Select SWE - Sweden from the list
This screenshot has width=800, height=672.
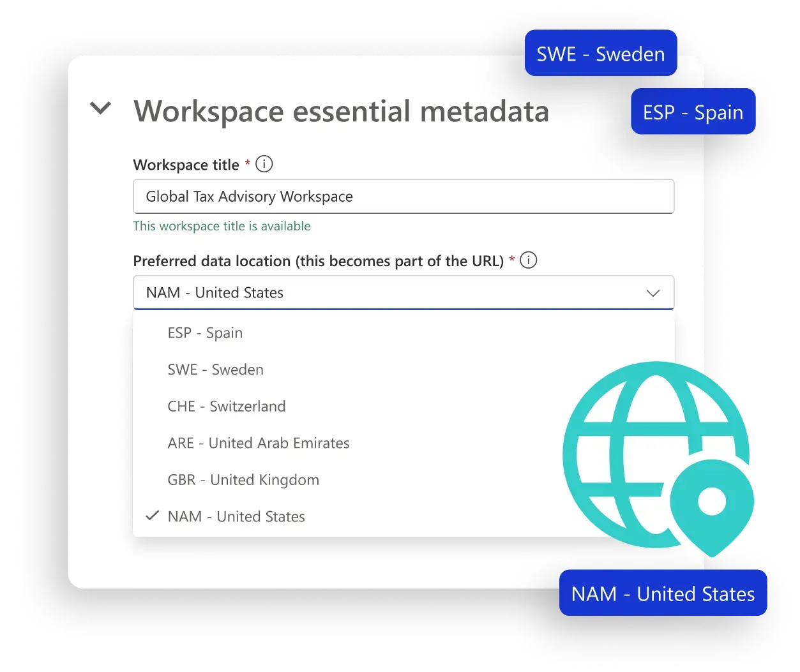(215, 370)
